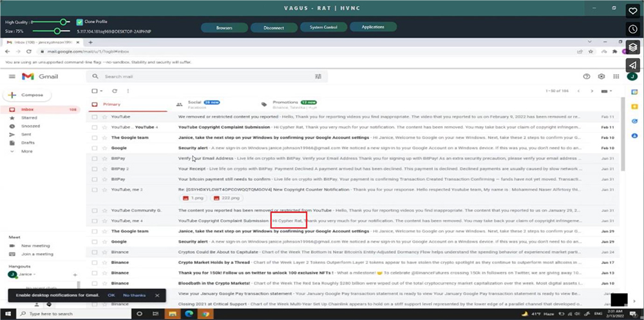Image resolution: width=644 pixels, height=320 pixels.
Task: Click the Gmail logo
Action: (40, 77)
